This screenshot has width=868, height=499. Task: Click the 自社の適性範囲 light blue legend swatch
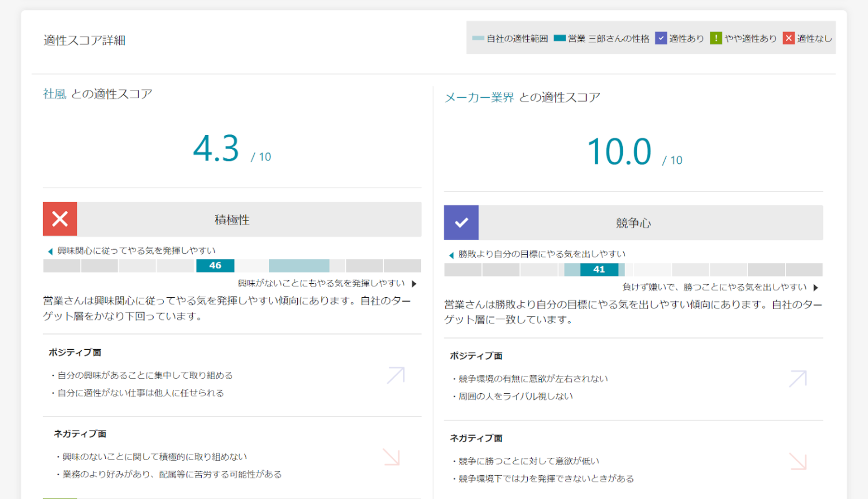(478, 38)
